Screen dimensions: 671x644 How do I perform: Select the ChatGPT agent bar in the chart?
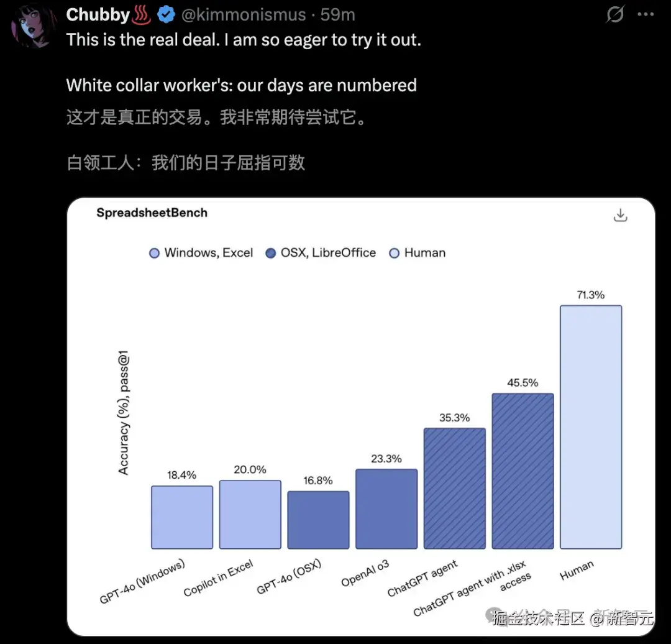tap(454, 488)
